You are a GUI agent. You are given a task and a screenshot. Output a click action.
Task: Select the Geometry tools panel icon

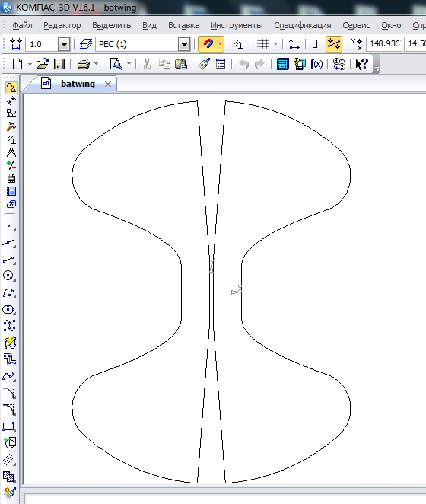(x=11, y=88)
